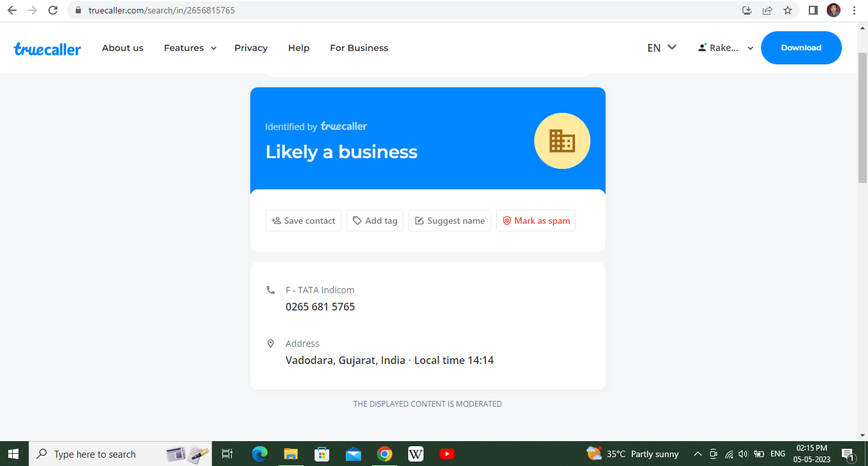Viewport: 868px width, 466px height.
Task: Click the phone number 0265 681 5765
Action: 320,307
